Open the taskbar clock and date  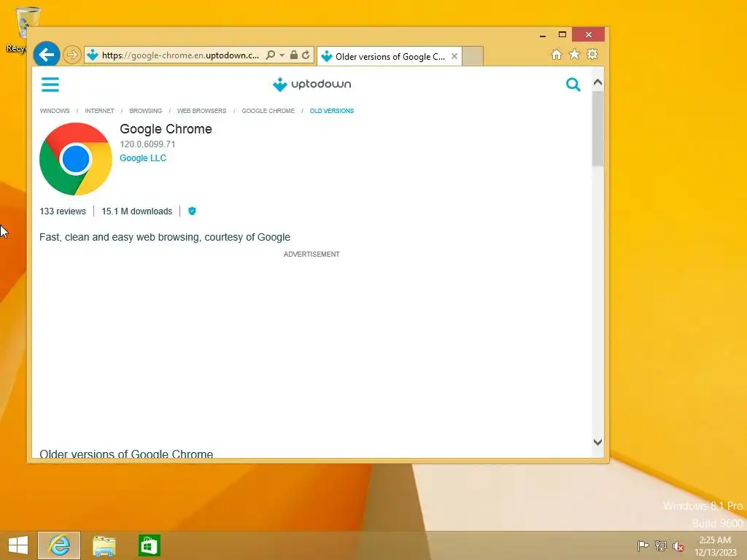click(x=715, y=546)
